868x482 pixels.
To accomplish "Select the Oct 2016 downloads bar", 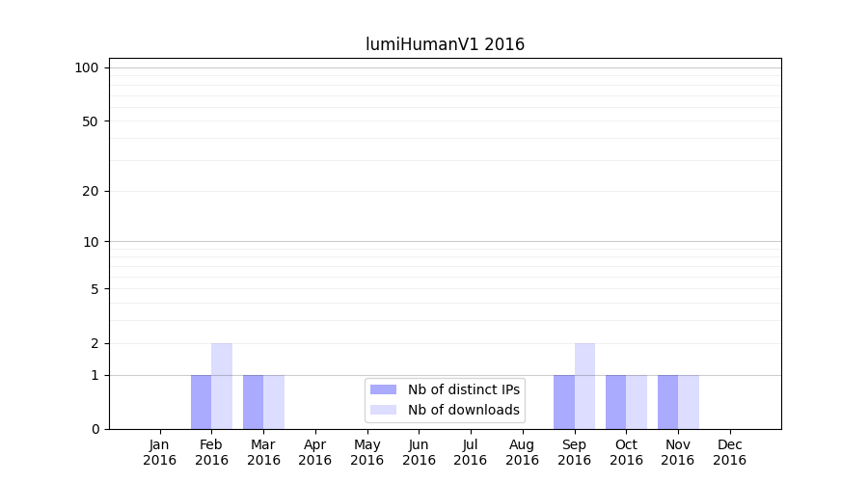I will (637, 402).
